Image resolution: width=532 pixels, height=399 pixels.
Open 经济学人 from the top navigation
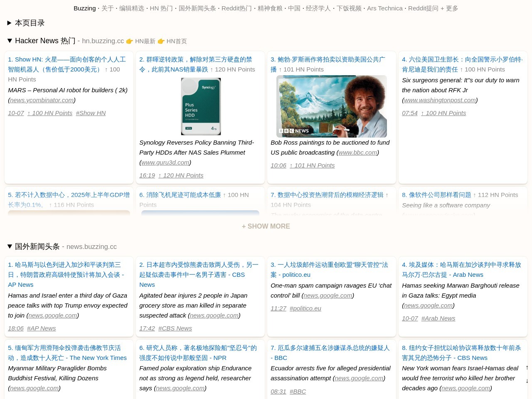pyautogui.click(x=318, y=8)
